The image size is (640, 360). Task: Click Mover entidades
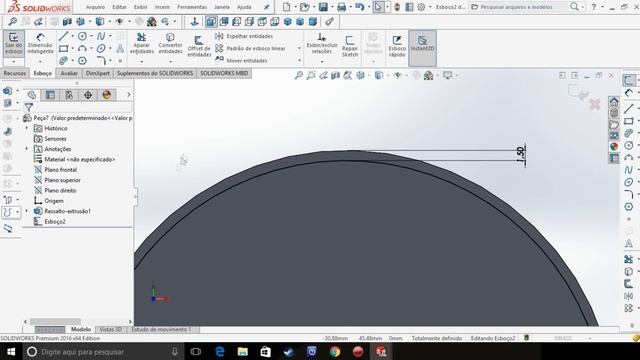pos(241,60)
